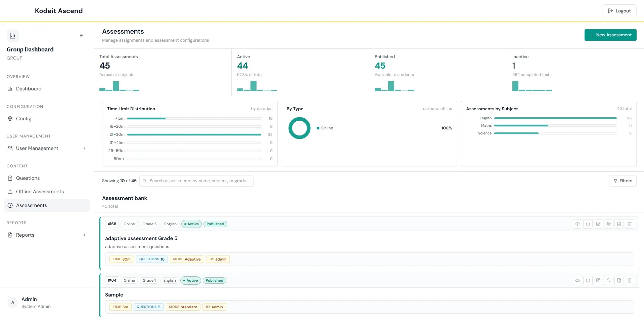Click the Maths subject bar
The width and height of the screenshot is (644, 317).
[555, 126]
